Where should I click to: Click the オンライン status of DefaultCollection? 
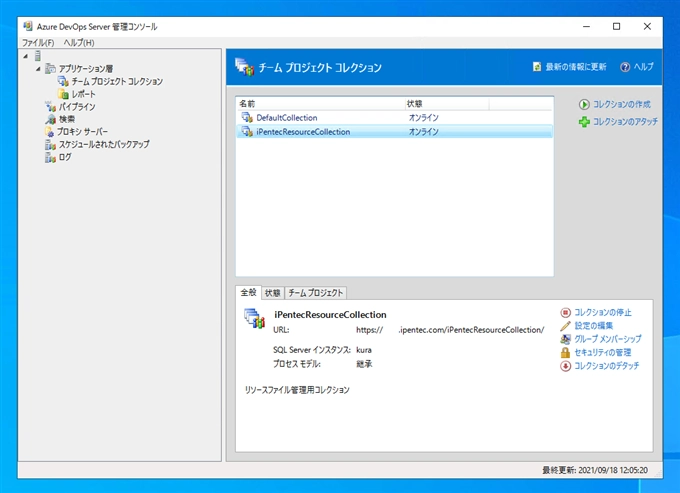click(x=423, y=118)
